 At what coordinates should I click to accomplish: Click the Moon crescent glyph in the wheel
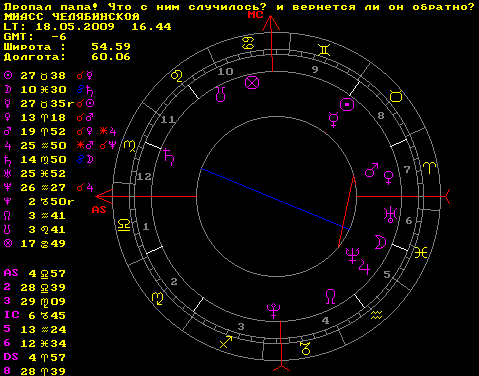[x=380, y=242]
